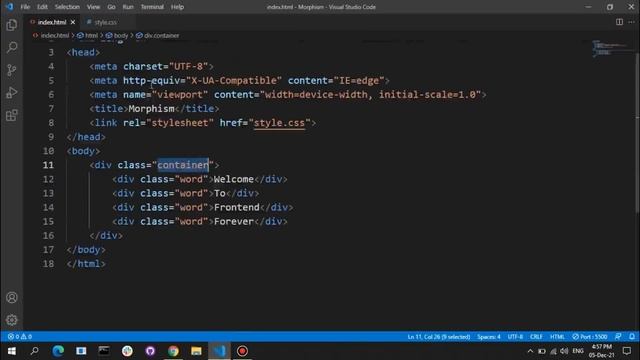Split the editor to the right
The image size is (640, 360).
pos(619,22)
